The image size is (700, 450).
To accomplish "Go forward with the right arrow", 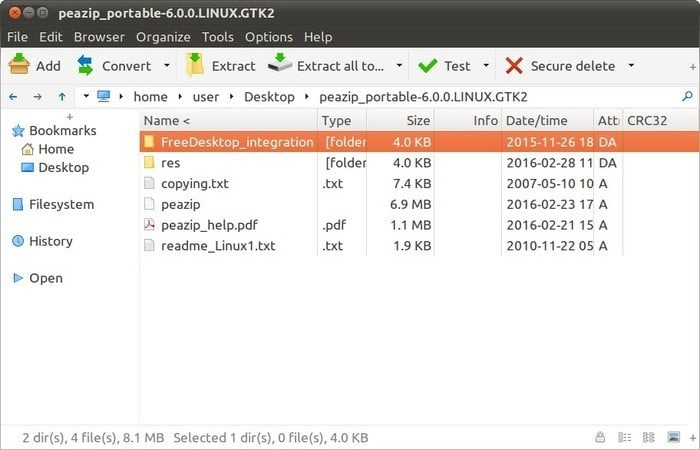I will pos(38,96).
